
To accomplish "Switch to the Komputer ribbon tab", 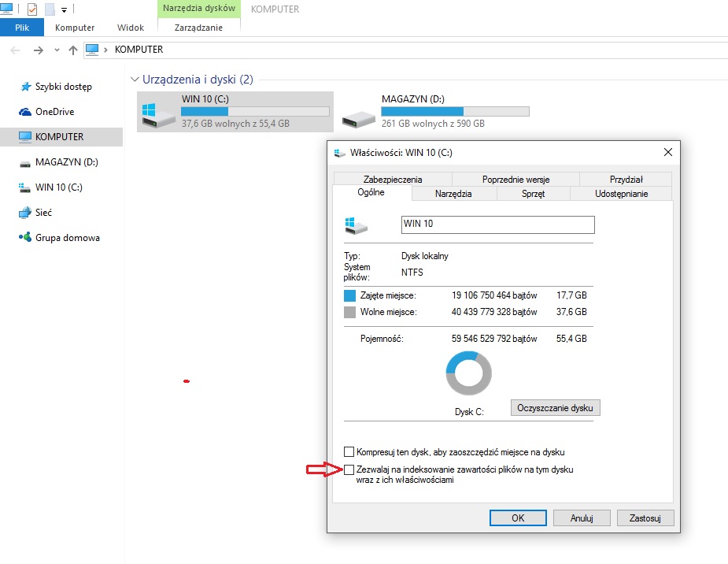I will (75, 28).
